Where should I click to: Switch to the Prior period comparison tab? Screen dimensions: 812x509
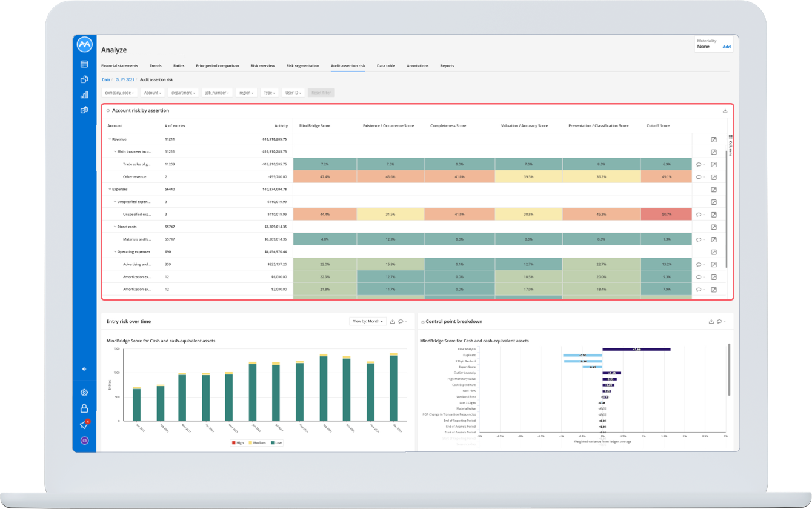218,65
